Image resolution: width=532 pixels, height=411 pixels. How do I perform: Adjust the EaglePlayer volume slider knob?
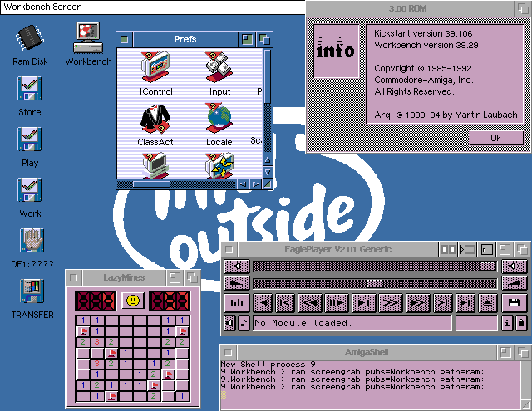coord(488,267)
